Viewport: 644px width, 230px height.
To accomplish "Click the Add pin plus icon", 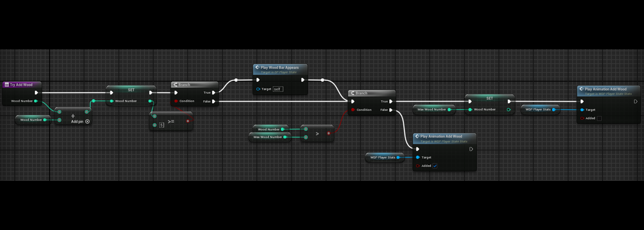I will (x=87, y=121).
